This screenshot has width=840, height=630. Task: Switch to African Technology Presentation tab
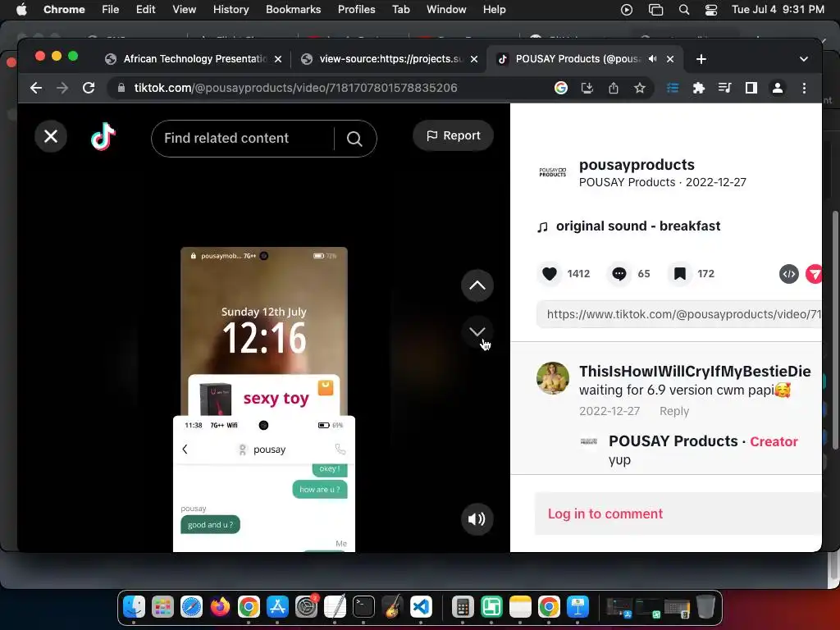(194, 59)
